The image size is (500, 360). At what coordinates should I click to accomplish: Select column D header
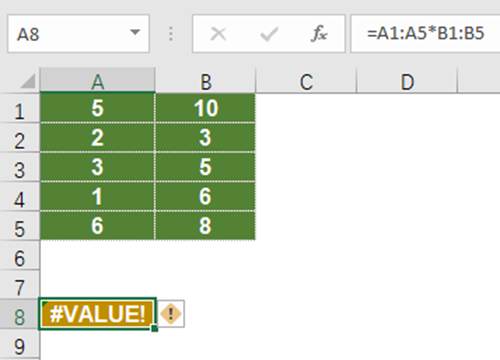click(x=407, y=80)
